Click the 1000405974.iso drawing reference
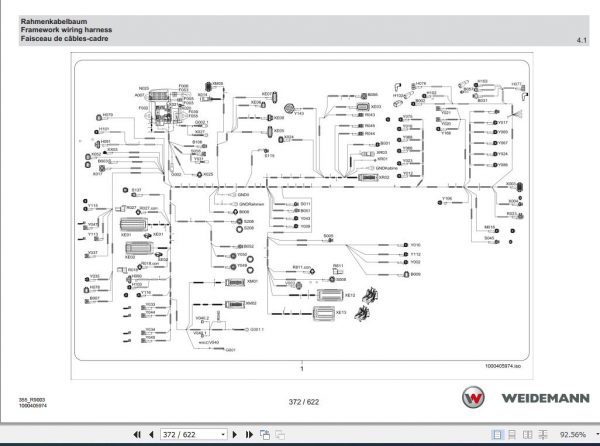Image resolution: width=600 pixels, height=446 pixels. pos(503,366)
